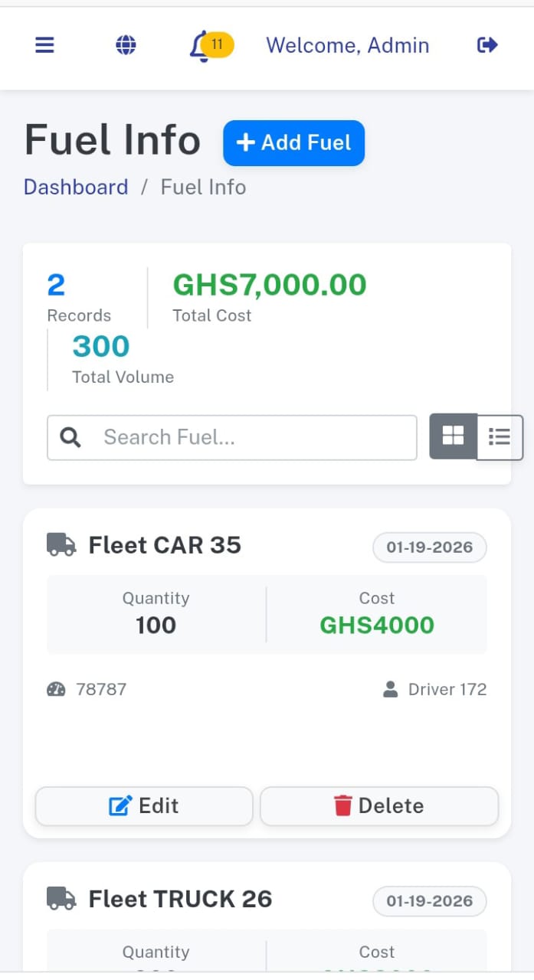Open the hamburger navigation menu
Viewport: 534px width, 980px height.
[x=45, y=45]
